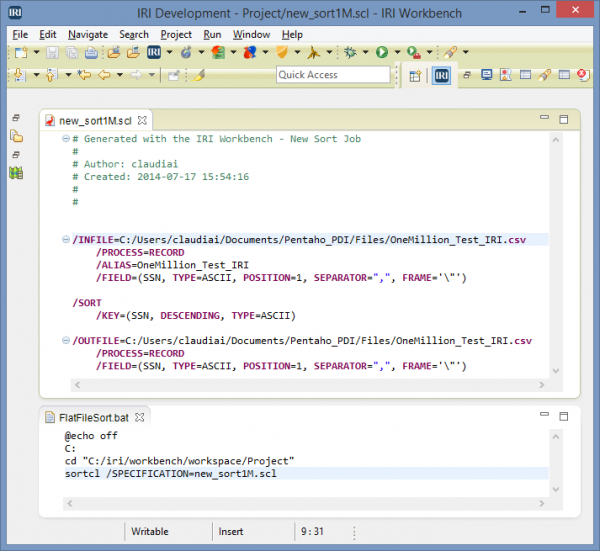Screen dimensions: 600x551
Task: Collapse the header comment block fold
Action: click(x=65, y=139)
